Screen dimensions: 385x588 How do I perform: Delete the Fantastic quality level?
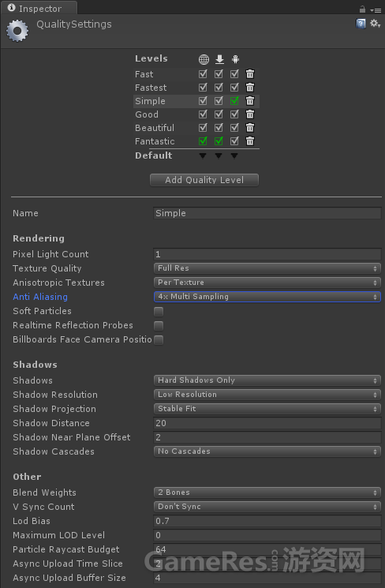click(250, 141)
